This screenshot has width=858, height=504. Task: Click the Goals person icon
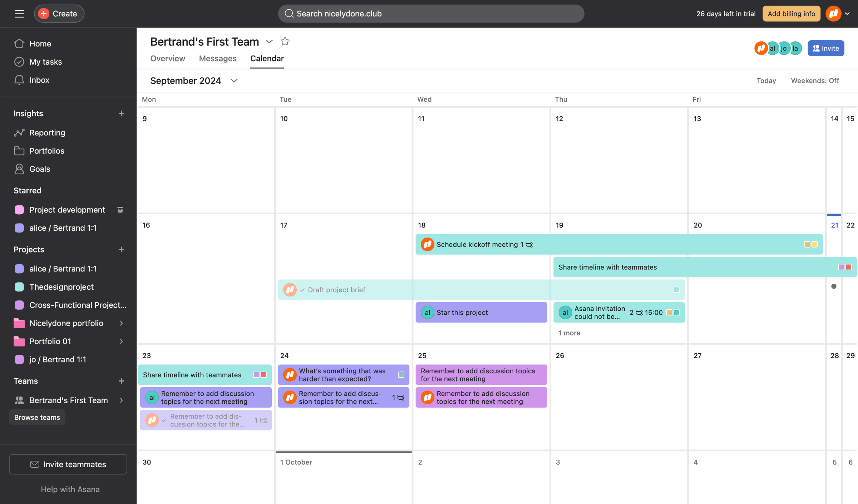(19, 169)
